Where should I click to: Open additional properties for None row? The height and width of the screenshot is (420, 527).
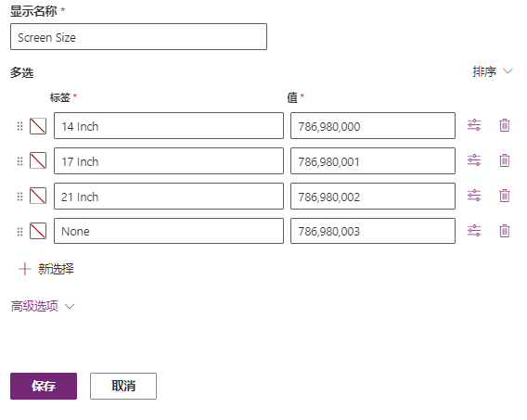click(x=474, y=231)
